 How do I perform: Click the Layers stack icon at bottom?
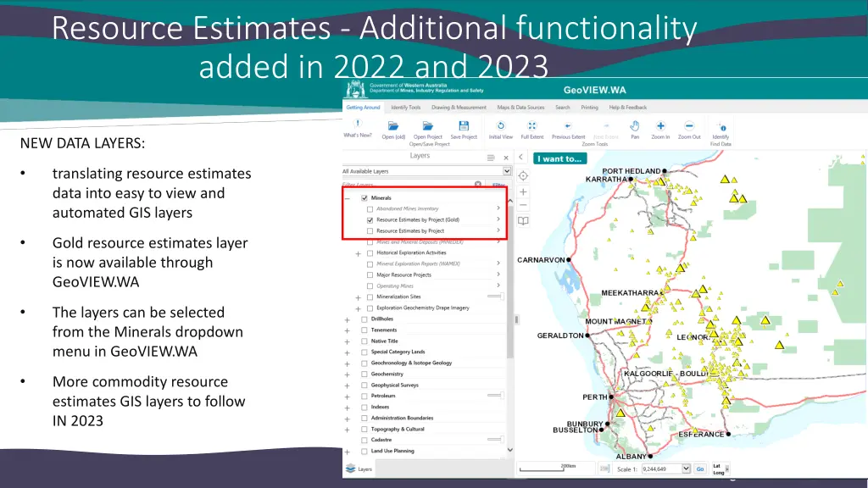[x=350, y=469]
